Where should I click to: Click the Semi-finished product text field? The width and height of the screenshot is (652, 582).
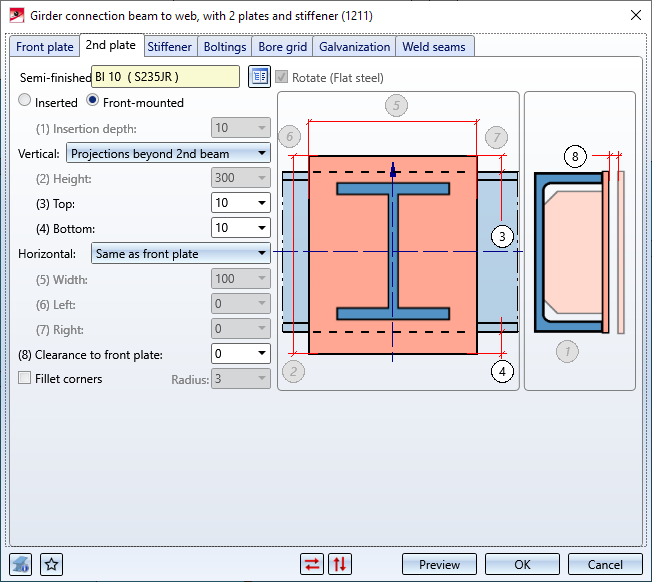tap(165, 77)
